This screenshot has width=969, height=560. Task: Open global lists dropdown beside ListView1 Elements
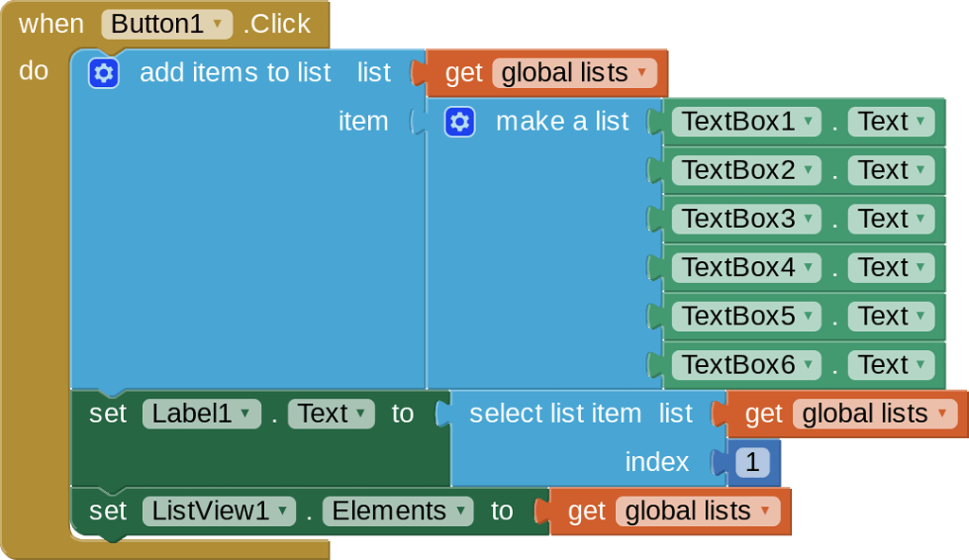(x=697, y=512)
